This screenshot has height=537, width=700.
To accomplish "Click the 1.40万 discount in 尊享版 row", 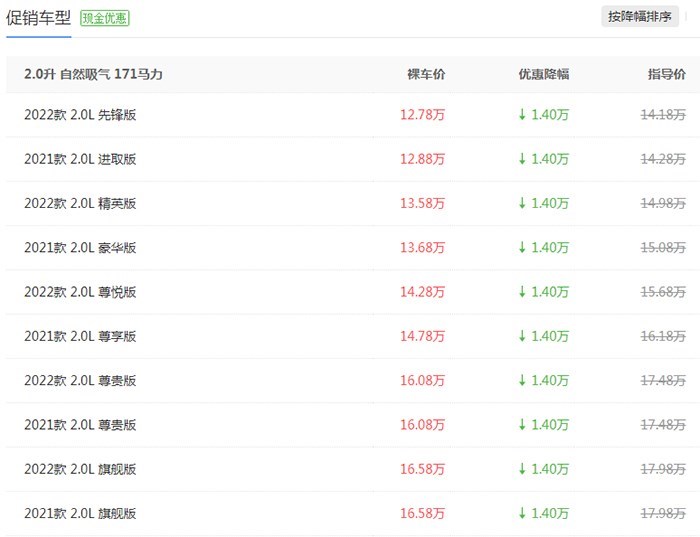I will [x=544, y=336].
